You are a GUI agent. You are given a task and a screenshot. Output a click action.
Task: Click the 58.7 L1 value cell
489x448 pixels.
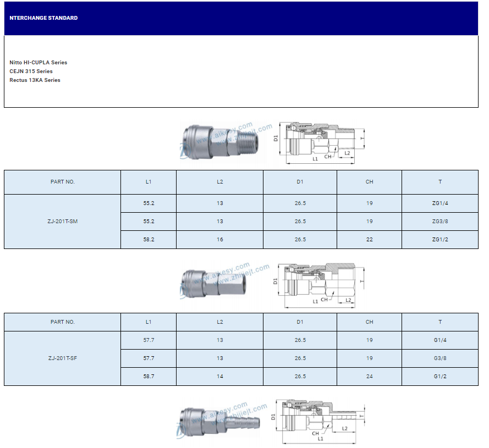(149, 377)
